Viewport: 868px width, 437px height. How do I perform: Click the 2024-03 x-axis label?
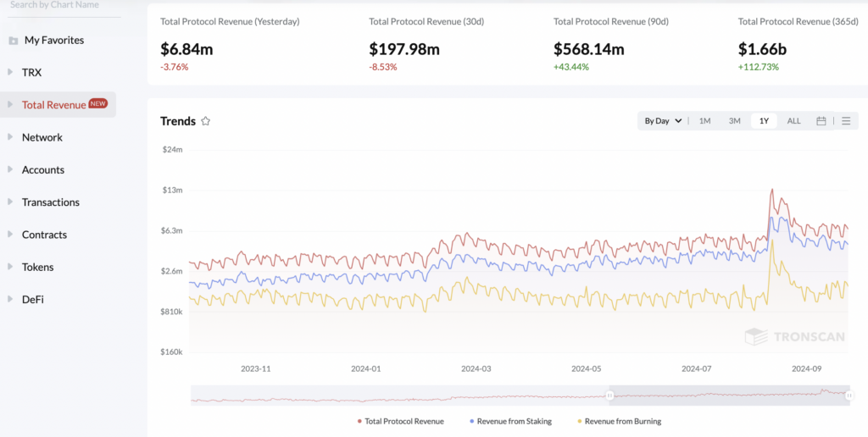coord(476,368)
